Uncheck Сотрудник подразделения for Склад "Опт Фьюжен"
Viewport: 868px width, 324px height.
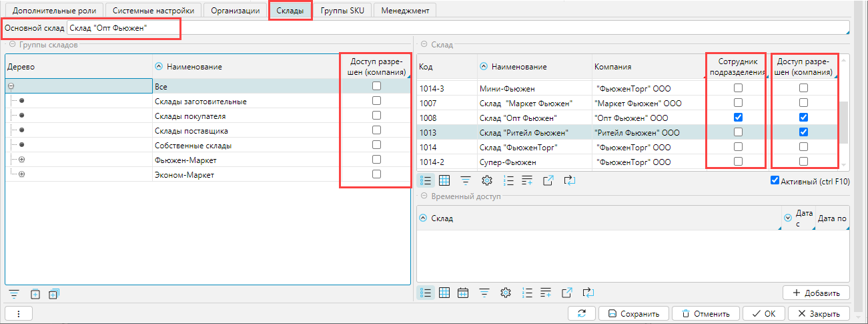click(737, 118)
